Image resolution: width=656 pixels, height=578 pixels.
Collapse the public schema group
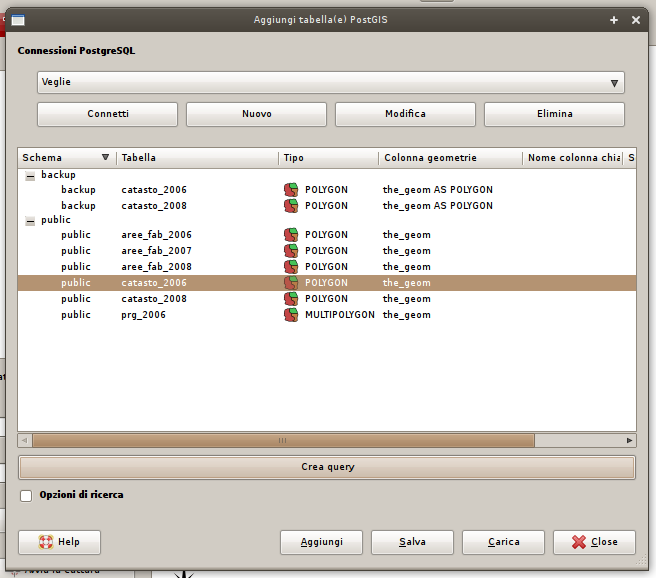[30, 221]
